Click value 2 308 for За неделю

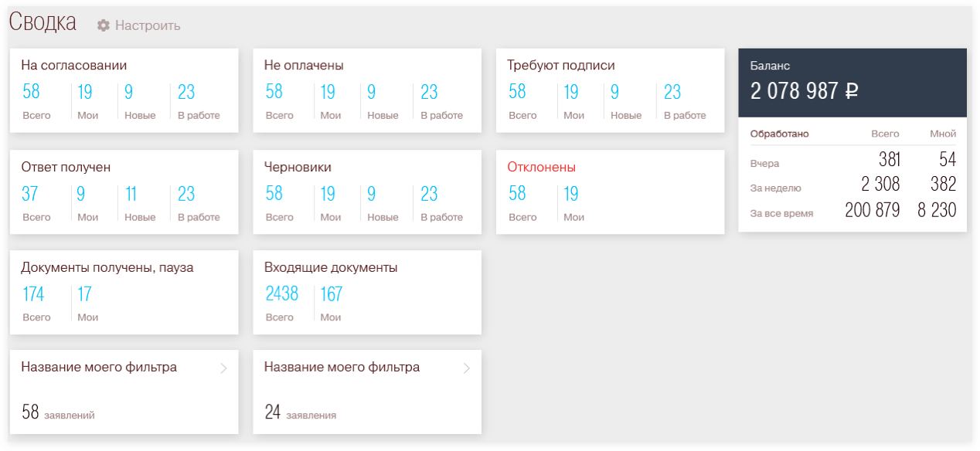(x=881, y=185)
